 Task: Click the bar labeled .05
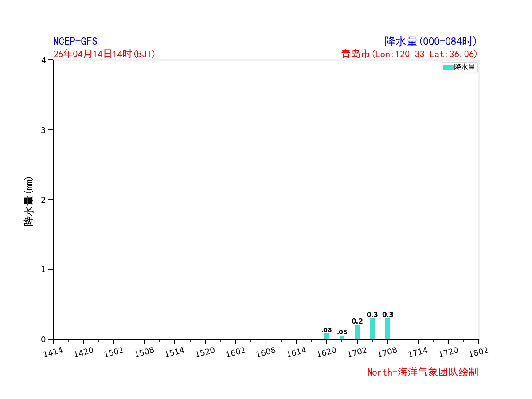pos(342,337)
